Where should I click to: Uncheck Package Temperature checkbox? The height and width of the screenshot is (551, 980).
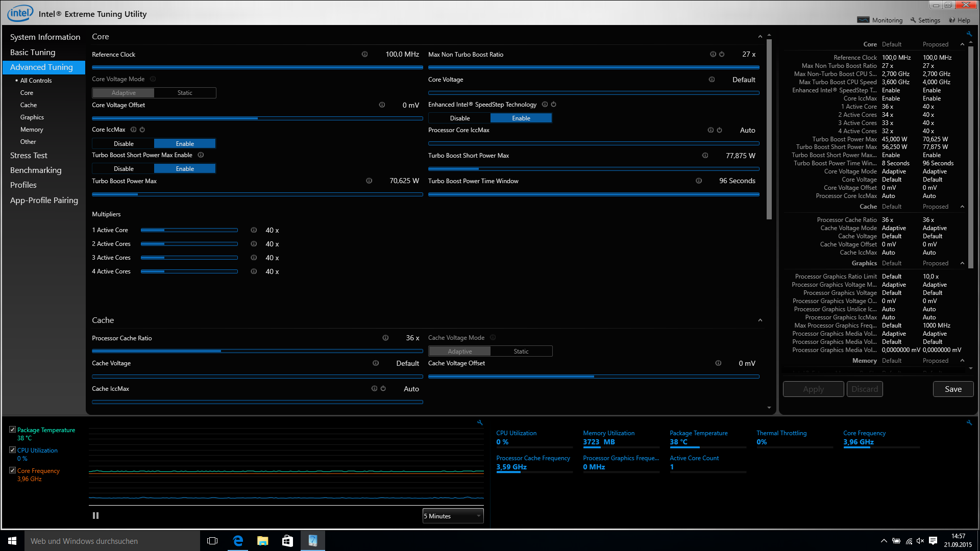pyautogui.click(x=12, y=430)
